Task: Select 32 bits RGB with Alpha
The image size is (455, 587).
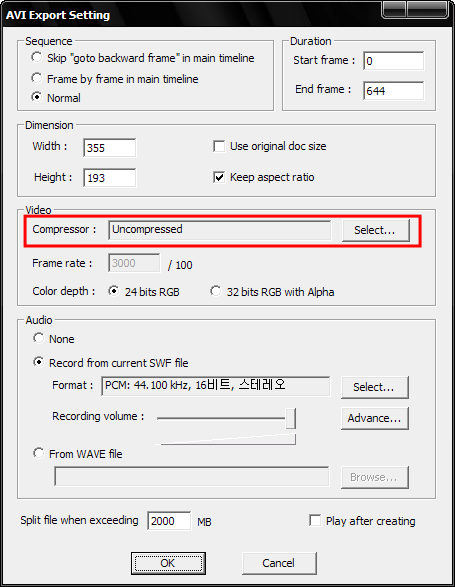Action: 215,291
